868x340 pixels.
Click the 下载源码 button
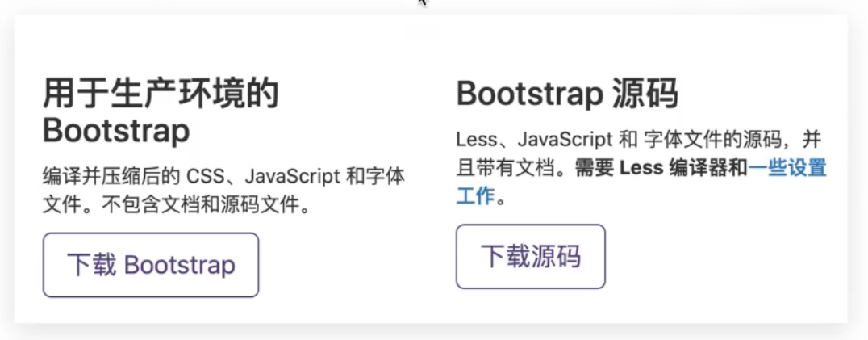pyautogui.click(x=530, y=256)
